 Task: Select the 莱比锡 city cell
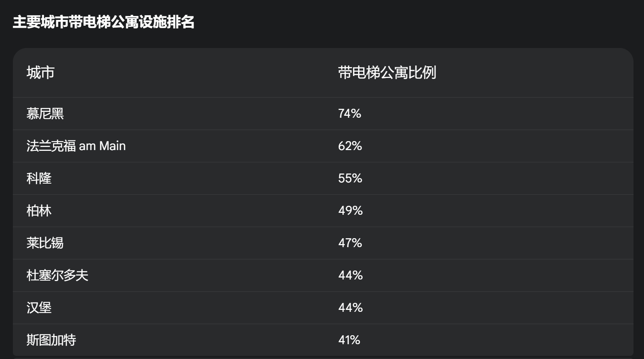tap(45, 243)
